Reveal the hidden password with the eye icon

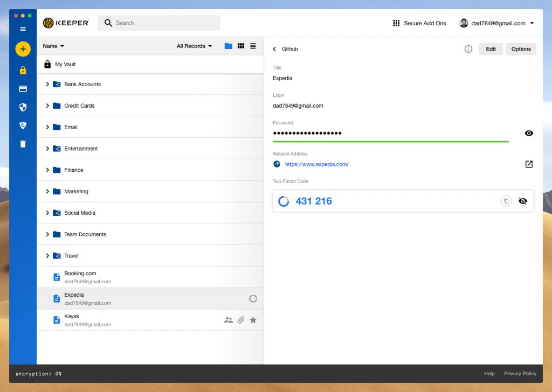tap(529, 133)
